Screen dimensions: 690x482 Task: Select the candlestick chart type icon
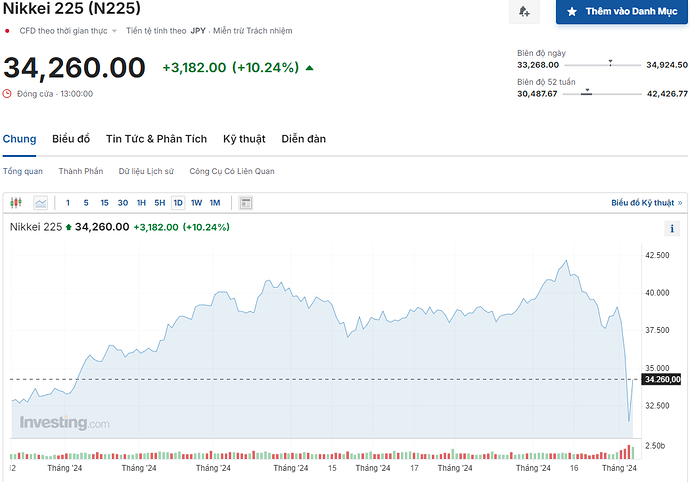pyautogui.click(x=16, y=203)
